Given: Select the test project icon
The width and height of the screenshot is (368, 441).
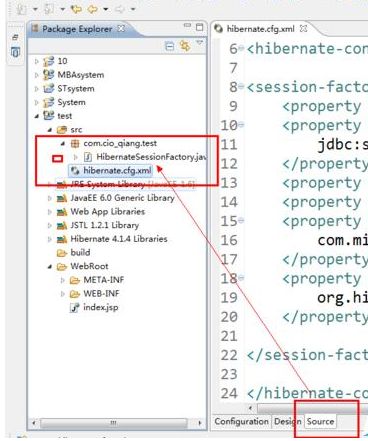Looking at the screenshot, I should 48,116.
